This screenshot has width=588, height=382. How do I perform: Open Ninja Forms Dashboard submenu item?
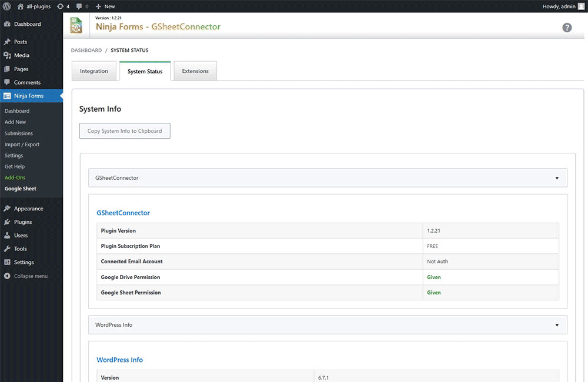point(17,111)
